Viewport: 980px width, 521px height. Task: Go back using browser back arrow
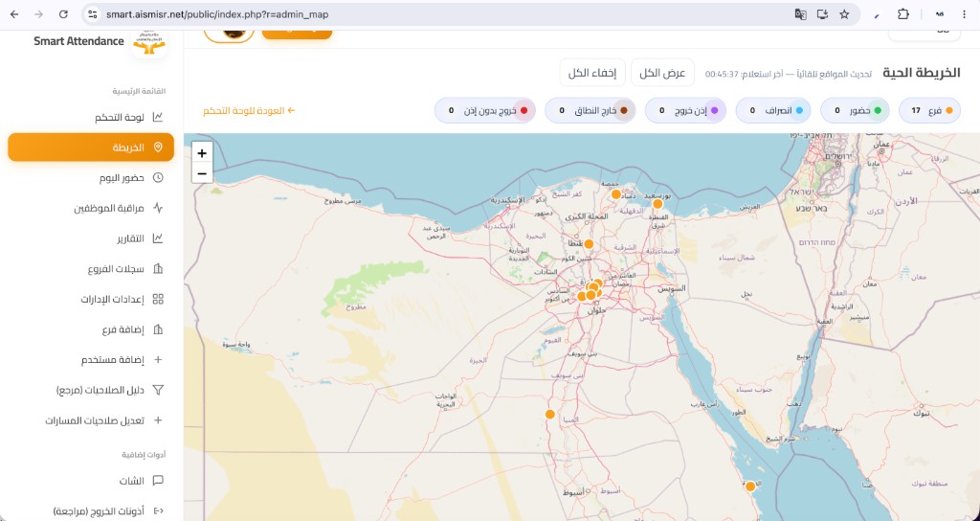tap(14, 14)
